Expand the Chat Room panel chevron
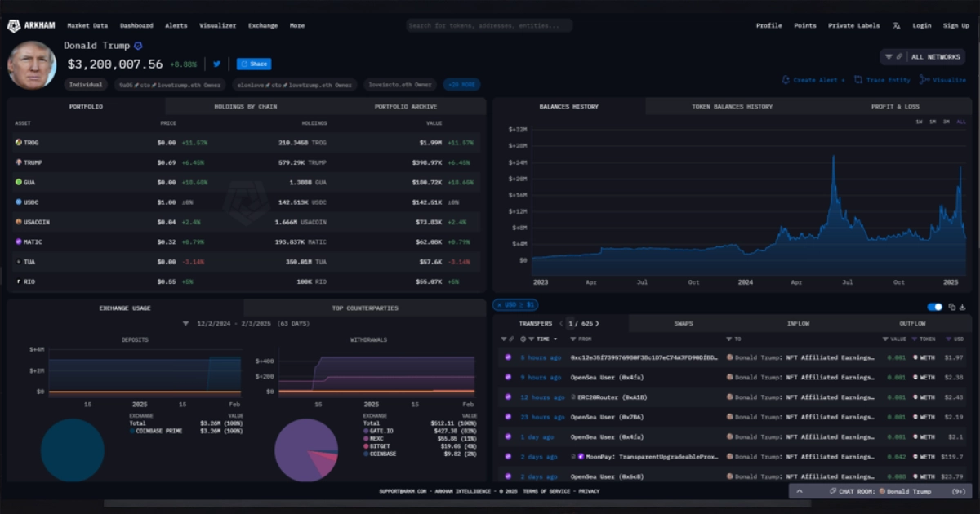Viewport: 980px width, 514px height. tap(800, 491)
